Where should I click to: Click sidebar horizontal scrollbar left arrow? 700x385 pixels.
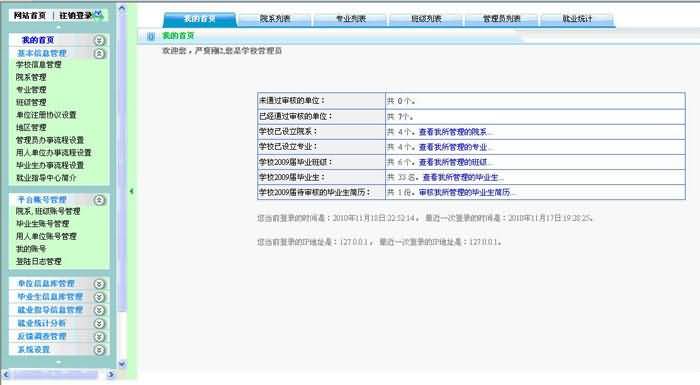[x=6, y=375]
